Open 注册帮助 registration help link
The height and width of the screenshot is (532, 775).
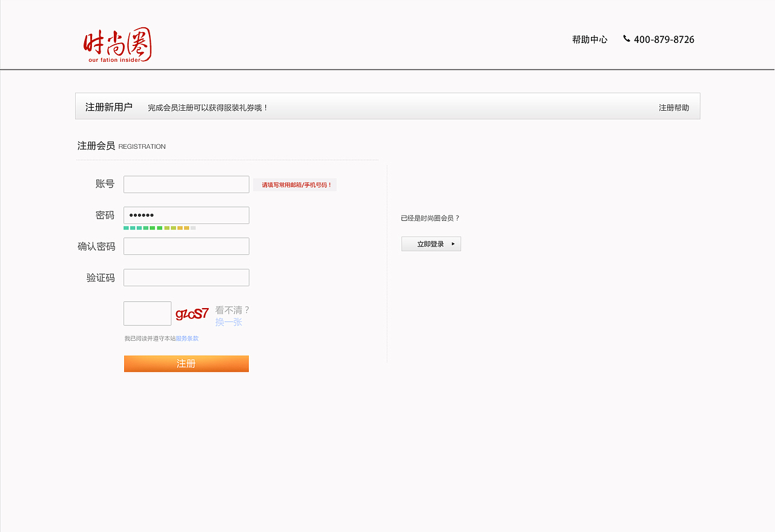[x=674, y=108]
